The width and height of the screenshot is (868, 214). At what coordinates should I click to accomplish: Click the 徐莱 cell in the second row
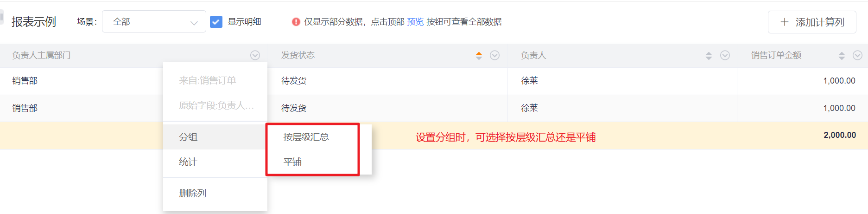pyautogui.click(x=529, y=108)
